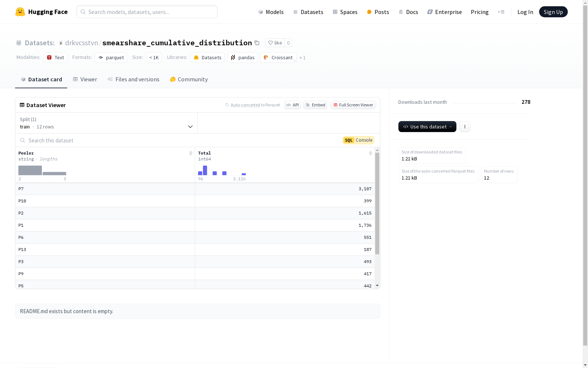
Task: Switch to the Viewer tab
Action: [x=85, y=79]
